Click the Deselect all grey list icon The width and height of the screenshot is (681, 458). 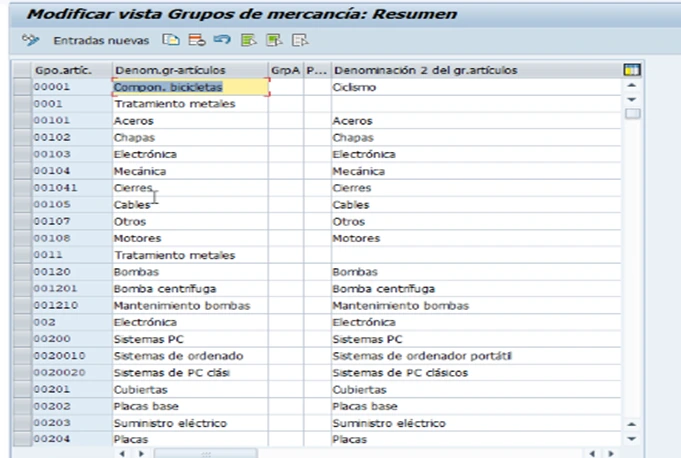coord(300,40)
